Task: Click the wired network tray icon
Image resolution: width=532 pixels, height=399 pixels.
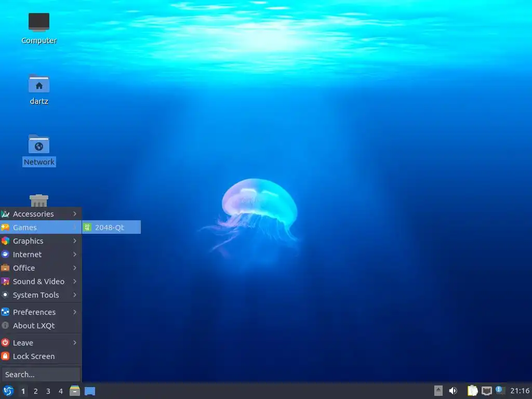Action: [486, 391]
